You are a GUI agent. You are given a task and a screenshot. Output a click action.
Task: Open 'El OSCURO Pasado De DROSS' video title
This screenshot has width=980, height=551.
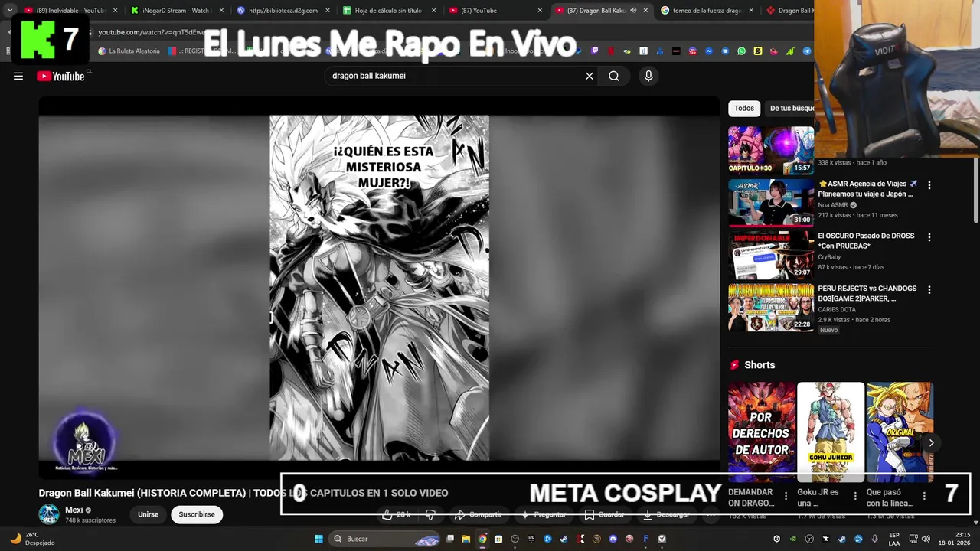click(x=866, y=241)
